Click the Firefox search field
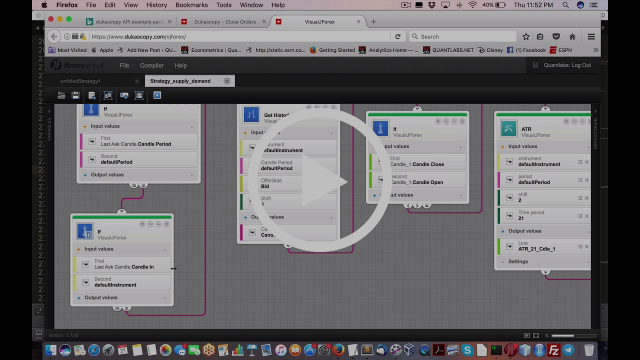The image size is (640, 360). pyautogui.click(x=462, y=37)
